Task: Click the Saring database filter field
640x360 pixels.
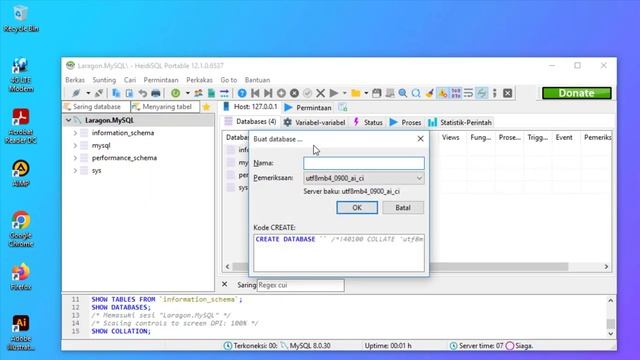Action: click(x=96, y=107)
